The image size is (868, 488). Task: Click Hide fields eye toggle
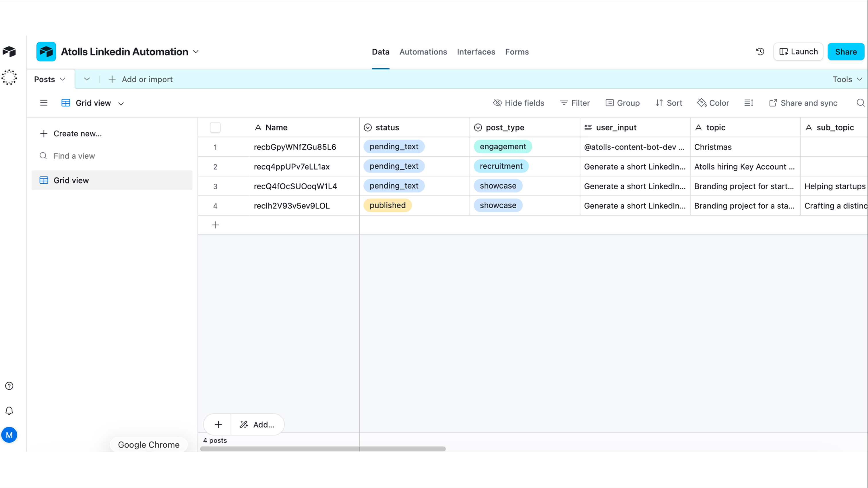(x=519, y=103)
